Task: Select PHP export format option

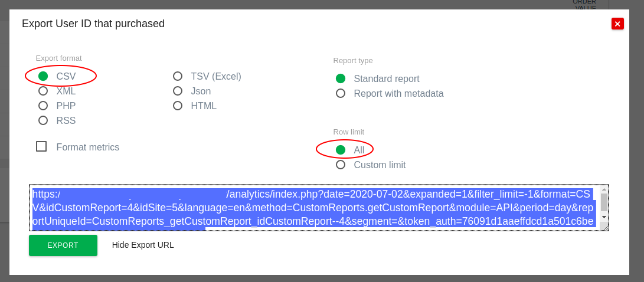Action: tap(43, 106)
